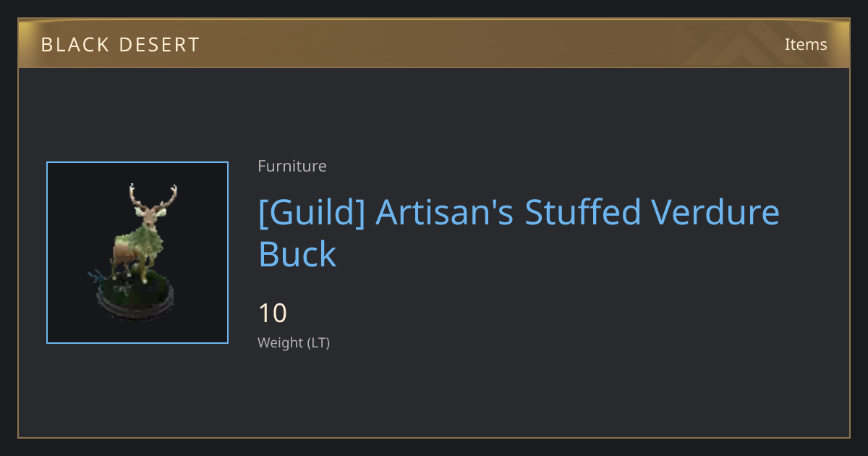Click the [Guild] prefix in item name
Viewport: 868px width, 456px height.
[x=312, y=214]
